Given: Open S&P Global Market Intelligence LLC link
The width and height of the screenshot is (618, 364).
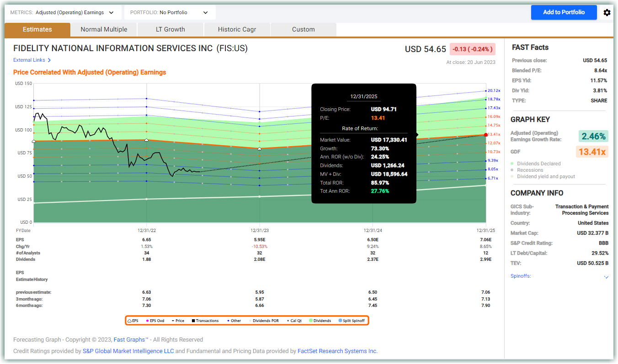Looking at the screenshot, I should (128, 351).
